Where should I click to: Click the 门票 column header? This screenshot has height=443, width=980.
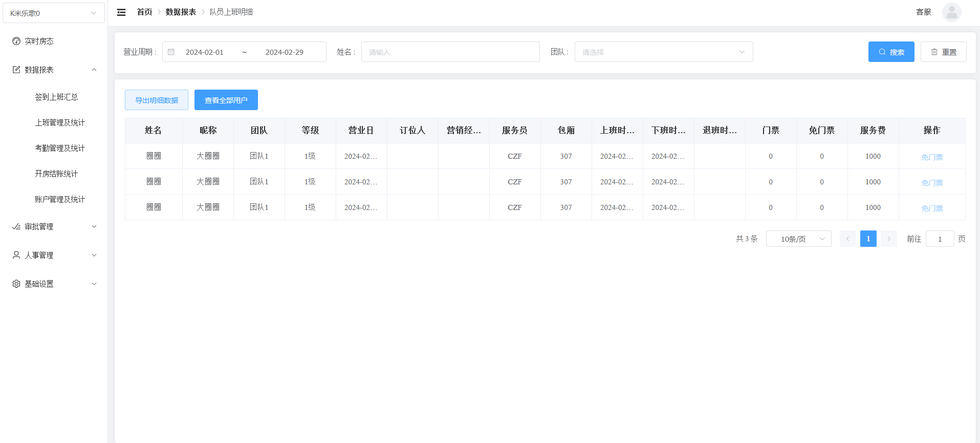[771, 131]
